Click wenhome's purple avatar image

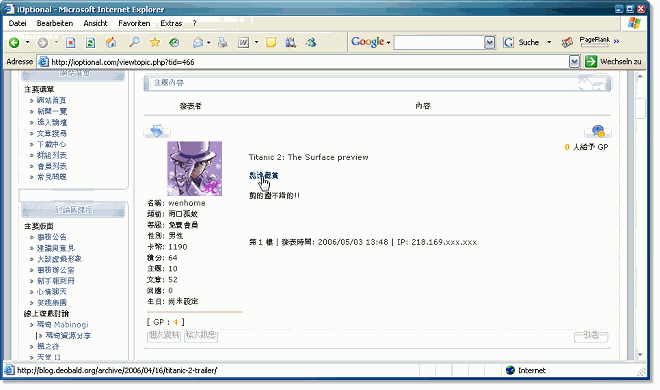tap(194, 168)
